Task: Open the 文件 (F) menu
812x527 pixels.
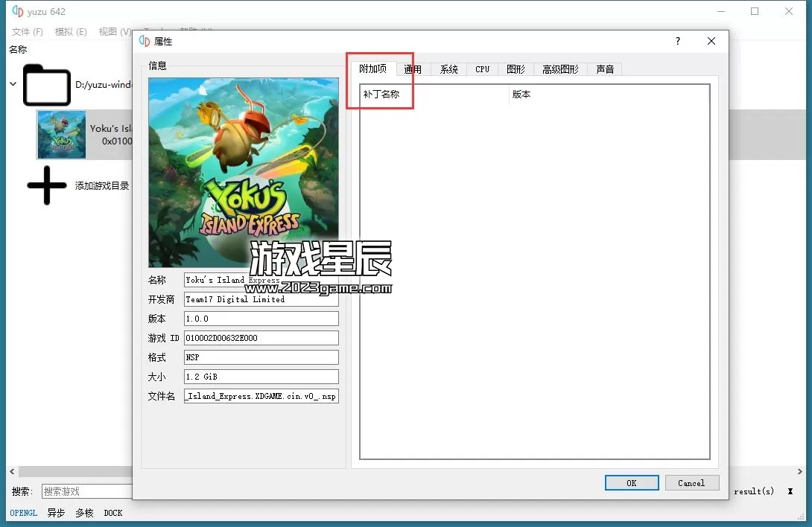Action: [28, 32]
